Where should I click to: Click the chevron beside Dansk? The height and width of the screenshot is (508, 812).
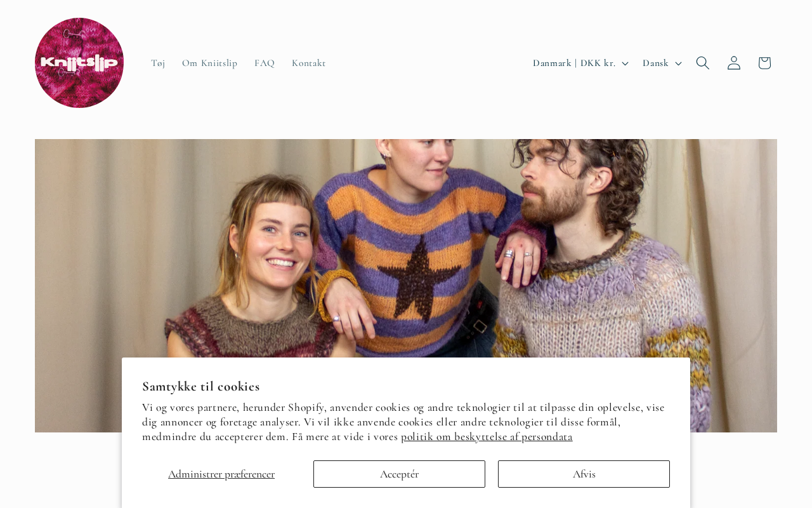pyautogui.click(x=678, y=63)
